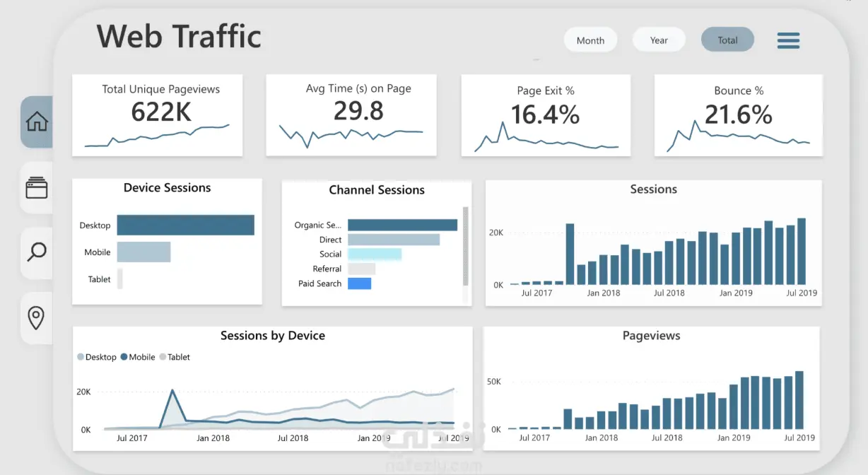This screenshot has height=475, width=868.
Task: Open the magnifying glass search icon
Action: pos(37,252)
